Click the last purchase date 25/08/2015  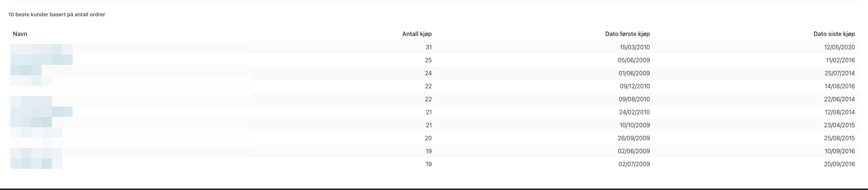pyautogui.click(x=839, y=138)
